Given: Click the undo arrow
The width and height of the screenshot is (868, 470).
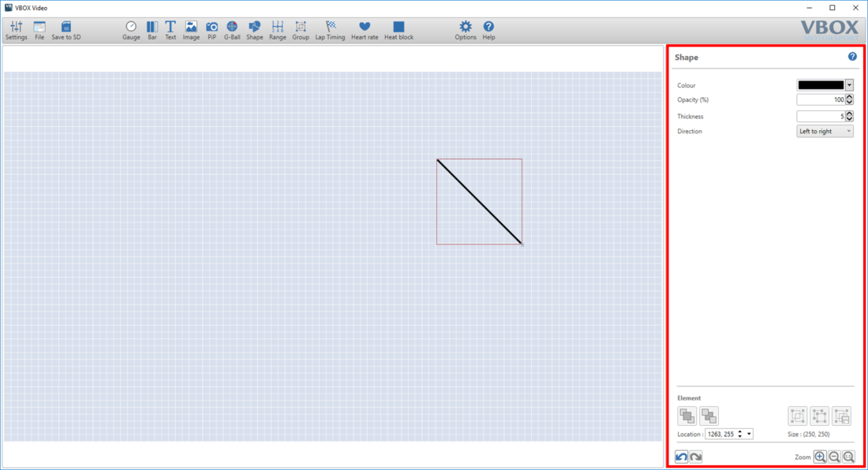Looking at the screenshot, I should click(x=682, y=457).
